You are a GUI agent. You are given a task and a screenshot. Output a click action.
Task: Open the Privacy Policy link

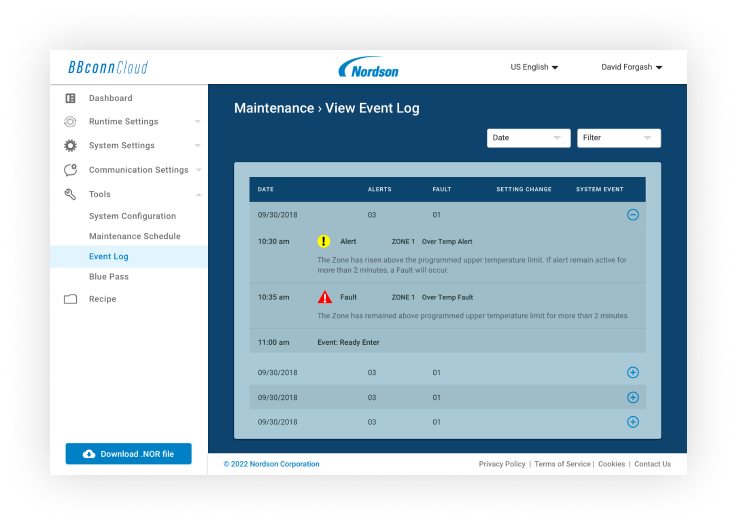click(x=502, y=464)
